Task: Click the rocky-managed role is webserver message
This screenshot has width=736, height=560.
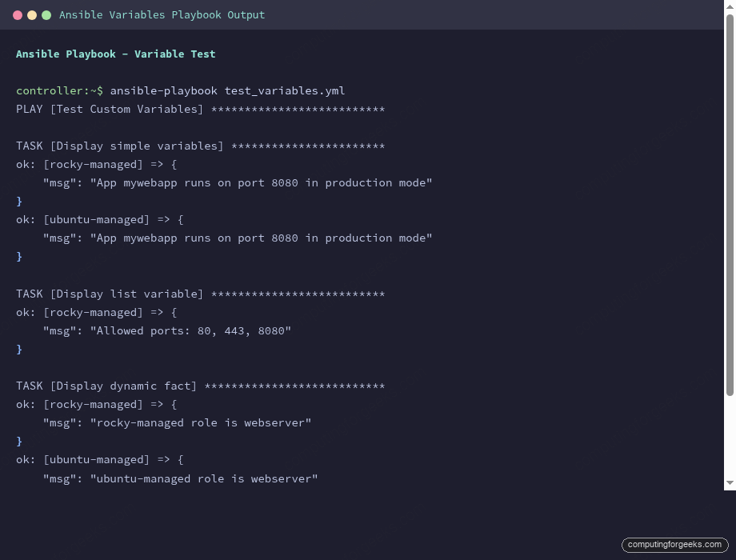Action: pos(177,422)
